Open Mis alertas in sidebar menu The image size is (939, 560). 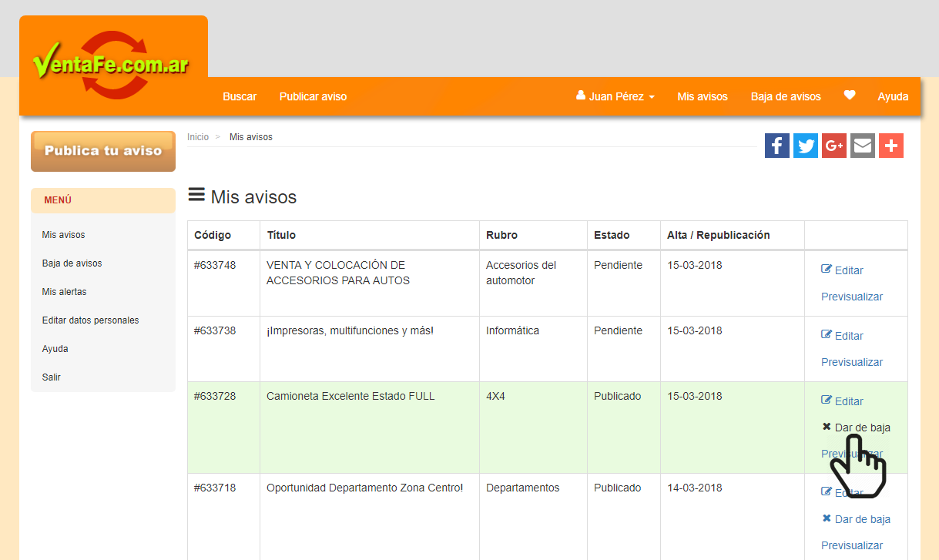[x=64, y=292]
